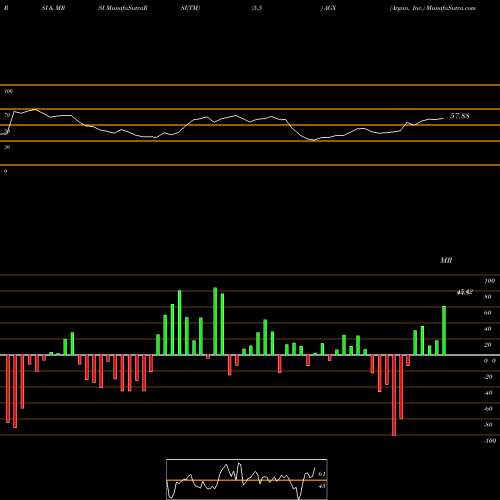Viewport: 500px width, 500px height.
Task: Click the 'SI & MR' header text
Action: click(53, 8)
